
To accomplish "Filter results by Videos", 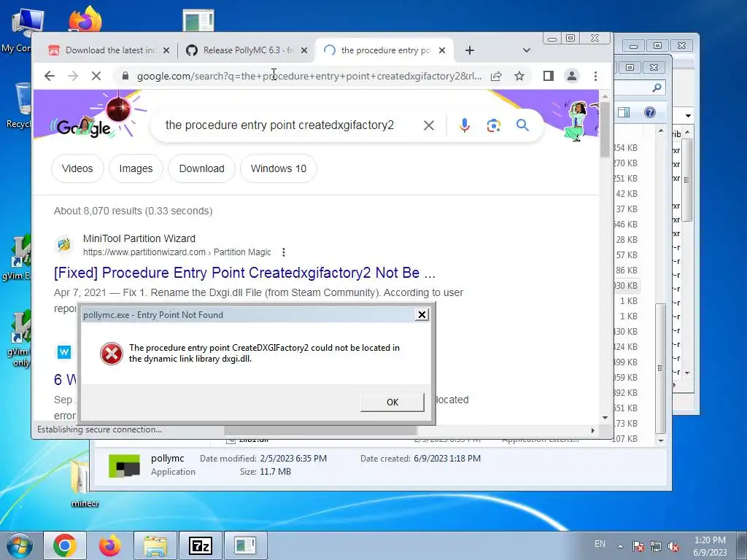I will point(77,168).
